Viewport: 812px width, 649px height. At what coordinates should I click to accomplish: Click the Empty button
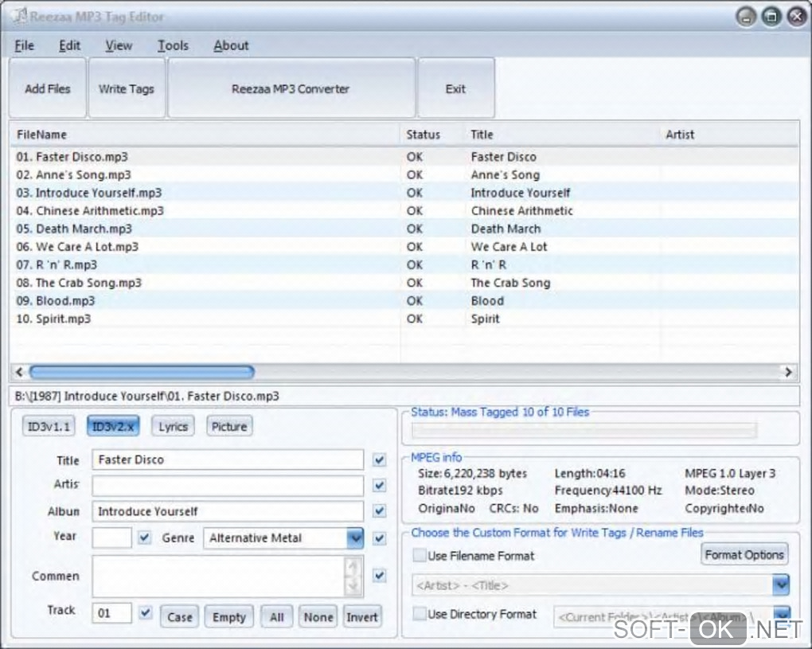click(x=229, y=617)
